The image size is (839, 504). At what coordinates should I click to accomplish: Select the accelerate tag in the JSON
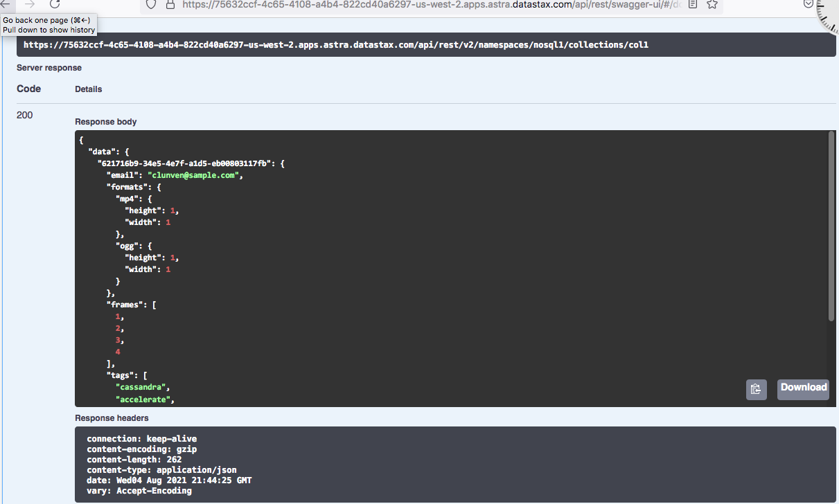[x=143, y=399]
